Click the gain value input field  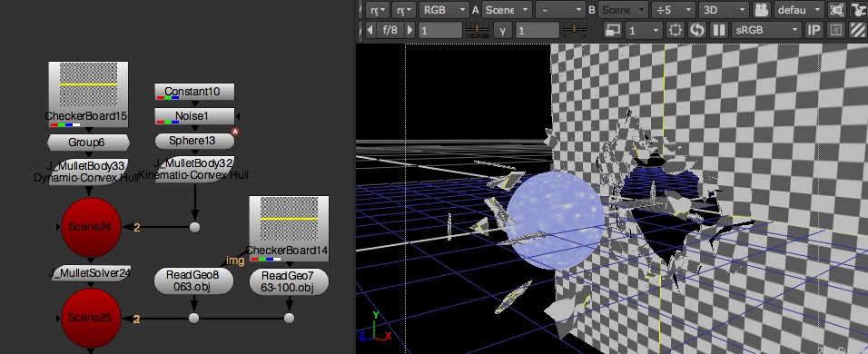439,31
